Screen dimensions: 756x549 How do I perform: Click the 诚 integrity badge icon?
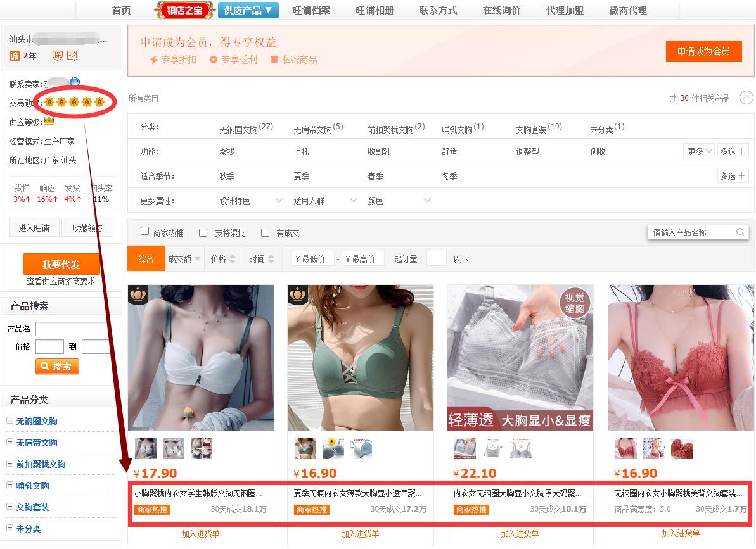point(15,56)
